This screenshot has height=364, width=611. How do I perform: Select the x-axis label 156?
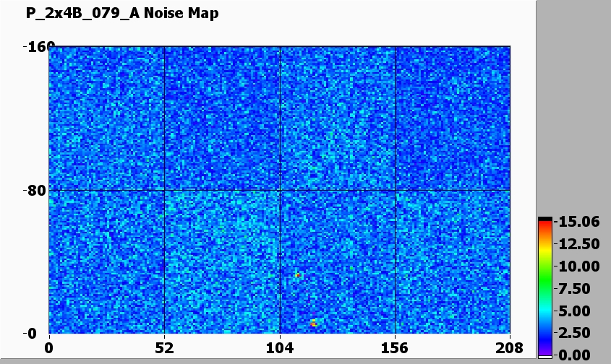395,348
